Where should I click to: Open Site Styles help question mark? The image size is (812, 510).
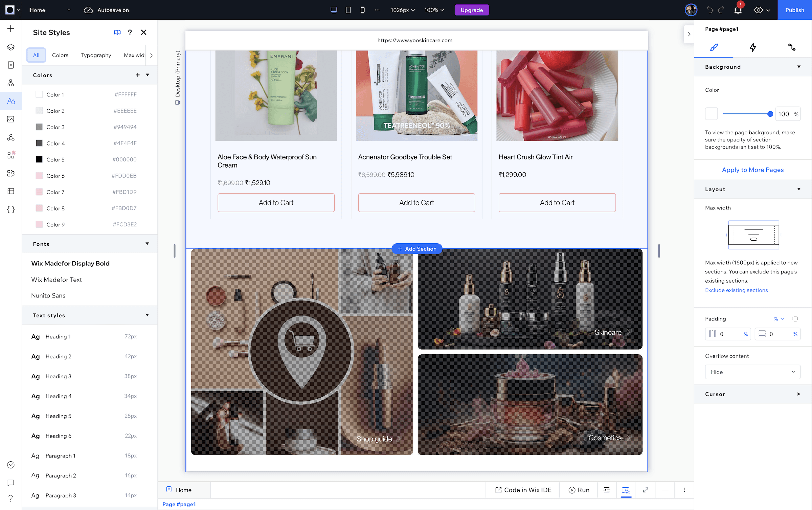click(x=130, y=32)
